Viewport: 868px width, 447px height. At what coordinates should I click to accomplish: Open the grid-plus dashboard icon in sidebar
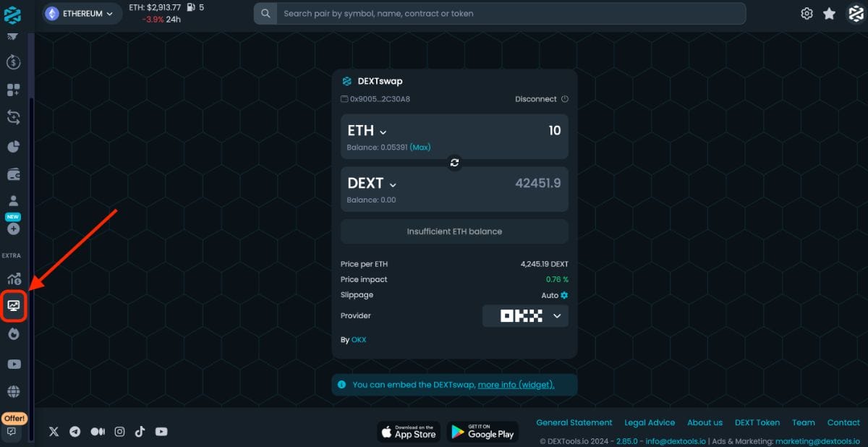(13, 90)
